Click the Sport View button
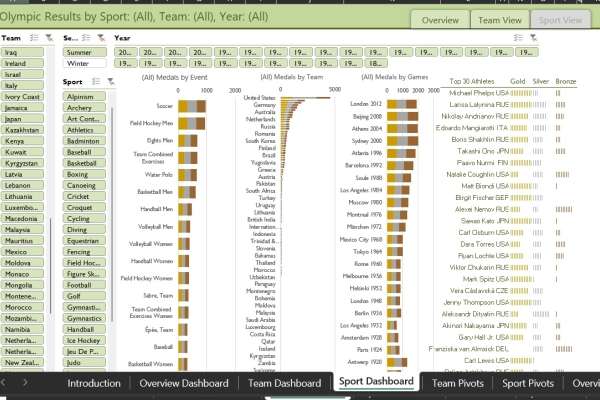600x400 pixels. point(560,20)
